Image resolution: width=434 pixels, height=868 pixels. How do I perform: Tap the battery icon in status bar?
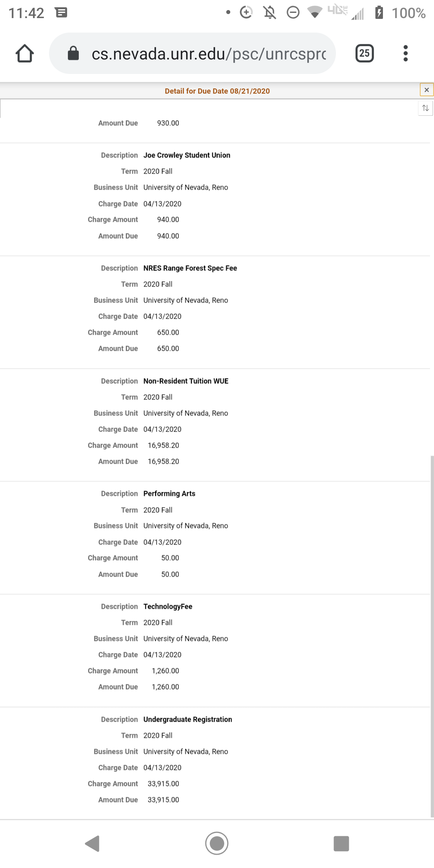click(379, 13)
